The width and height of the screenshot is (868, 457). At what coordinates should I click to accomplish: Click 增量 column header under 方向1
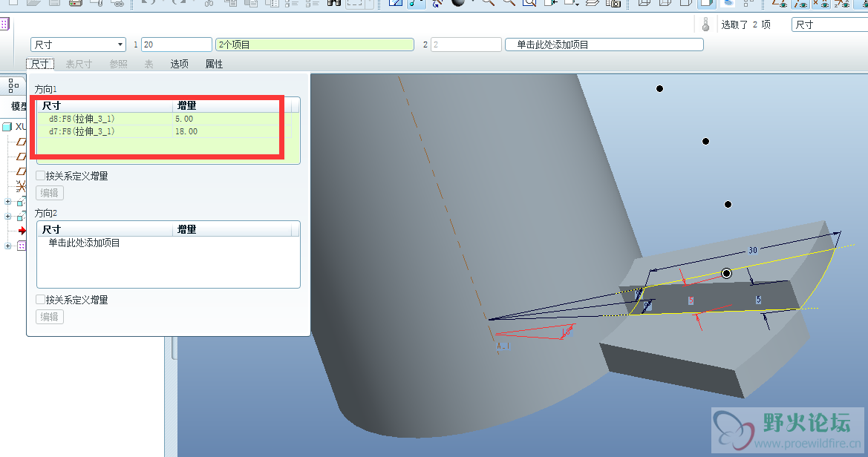pyautogui.click(x=232, y=105)
